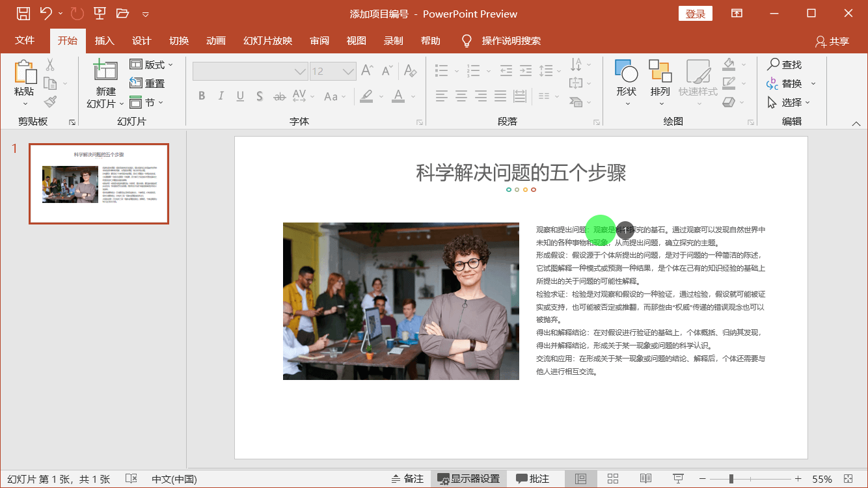The width and height of the screenshot is (868, 488).
Task: Open text highlight color pen
Action: [x=366, y=96]
